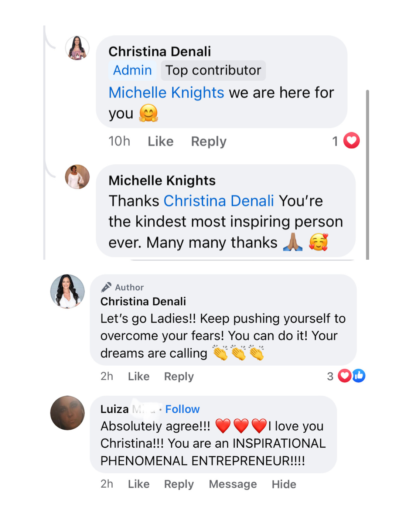Viewport: 399px width, 532px height.
Task: Open the Author Christina Denali avatar
Action: tap(67, 291)
